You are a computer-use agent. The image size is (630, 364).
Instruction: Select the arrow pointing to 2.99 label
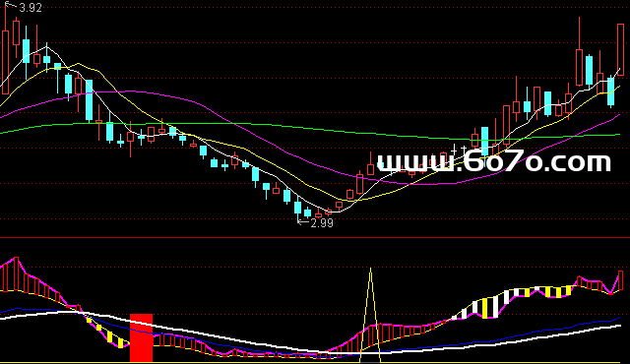[303, 221]
